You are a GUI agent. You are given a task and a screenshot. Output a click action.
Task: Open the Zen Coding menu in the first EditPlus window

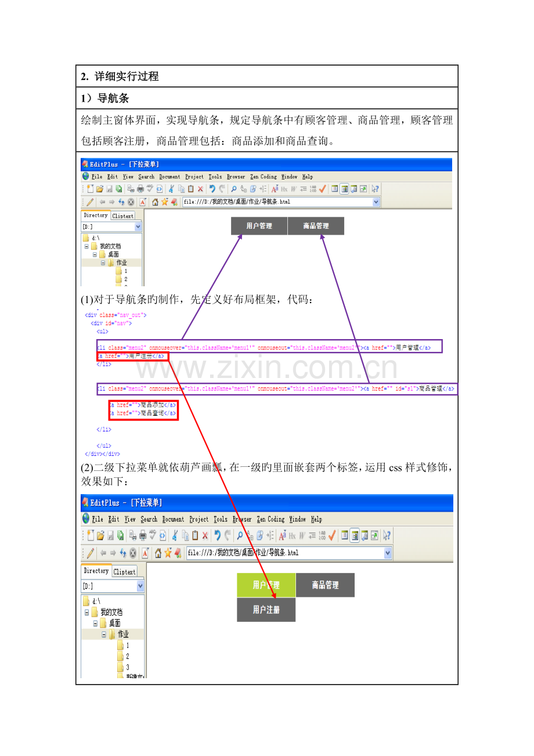pyautogui.click(x=264, y=177)
